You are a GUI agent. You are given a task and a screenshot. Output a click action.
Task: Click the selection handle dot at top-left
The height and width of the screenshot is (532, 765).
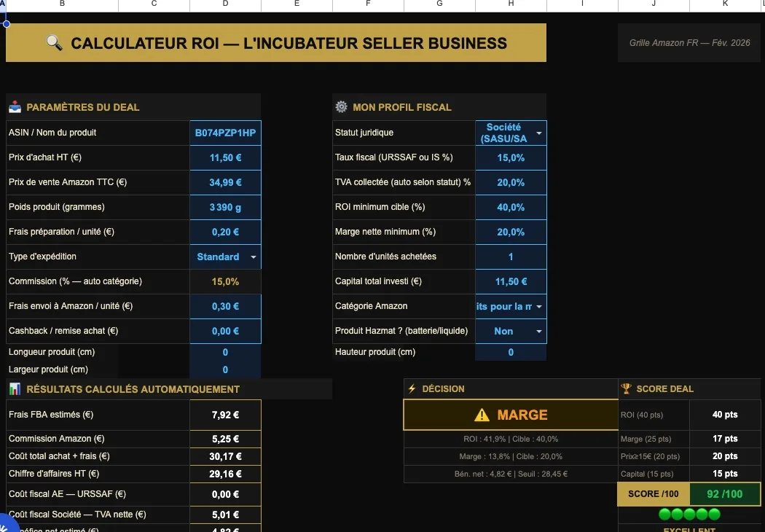(7, 24)
